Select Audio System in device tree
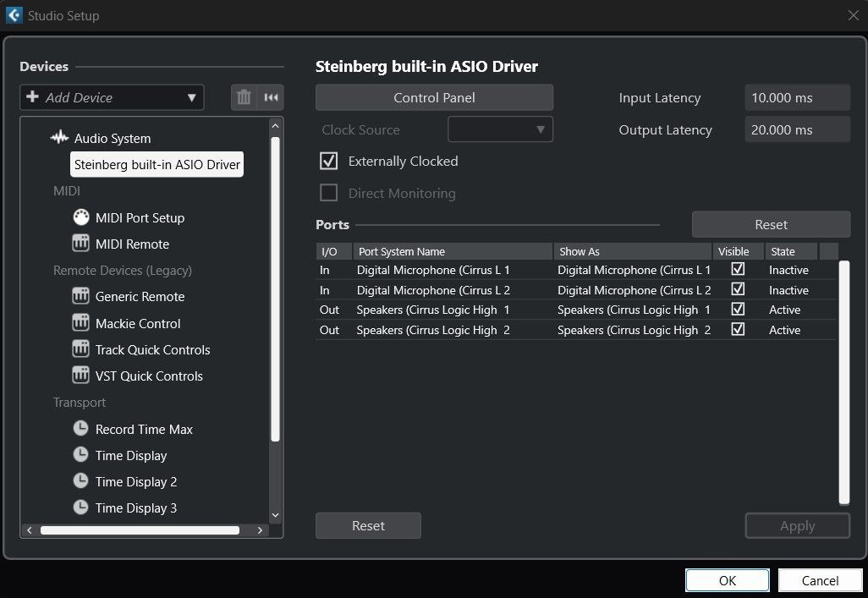Image resolution: width=868 pixels, height=598 pixels. coord(113,138)
